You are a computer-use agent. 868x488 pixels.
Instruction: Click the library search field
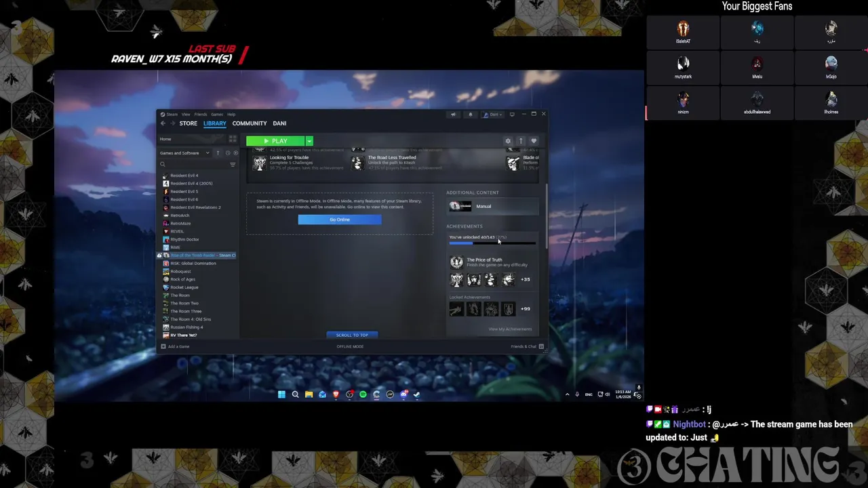click(x=194, y=164)
